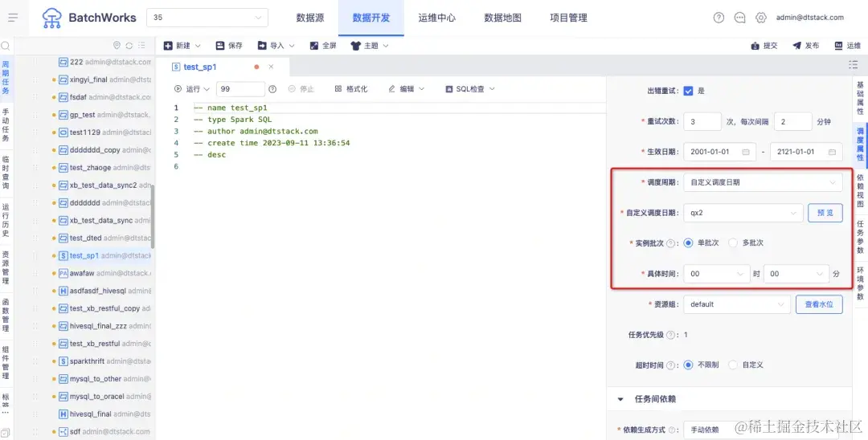The image size is (868, 440).
Task: Switch to 依赖视图 right side tab
Action: [860, 190]
